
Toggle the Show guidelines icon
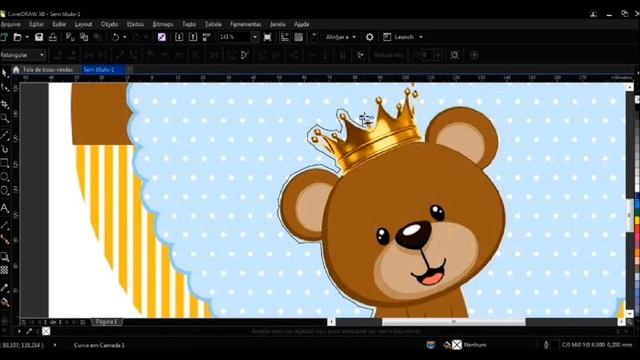pos(313,37)
